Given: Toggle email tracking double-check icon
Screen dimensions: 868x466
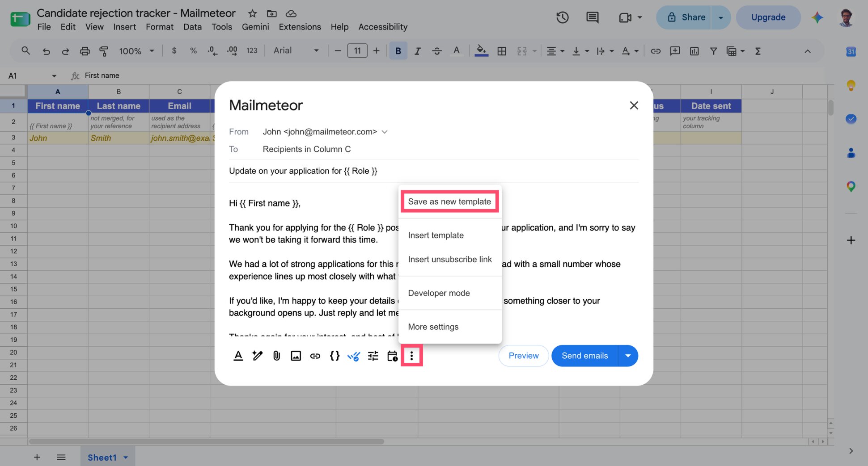Looking at the screenshot, I should pyautogui.click(x=353, y=356).
